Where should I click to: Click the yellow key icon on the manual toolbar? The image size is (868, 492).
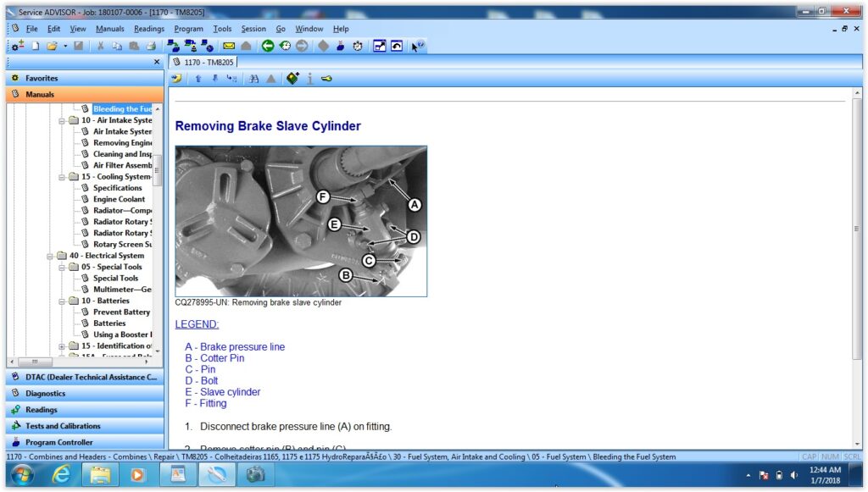[325, 78]
